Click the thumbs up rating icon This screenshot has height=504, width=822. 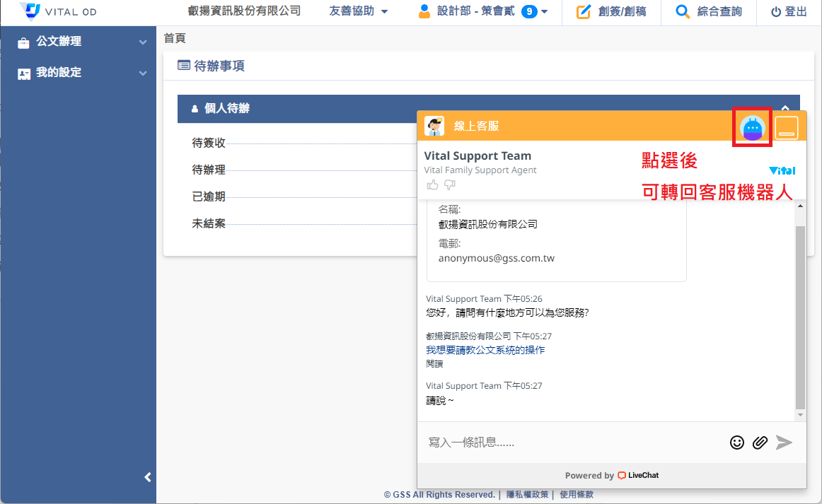432,185
